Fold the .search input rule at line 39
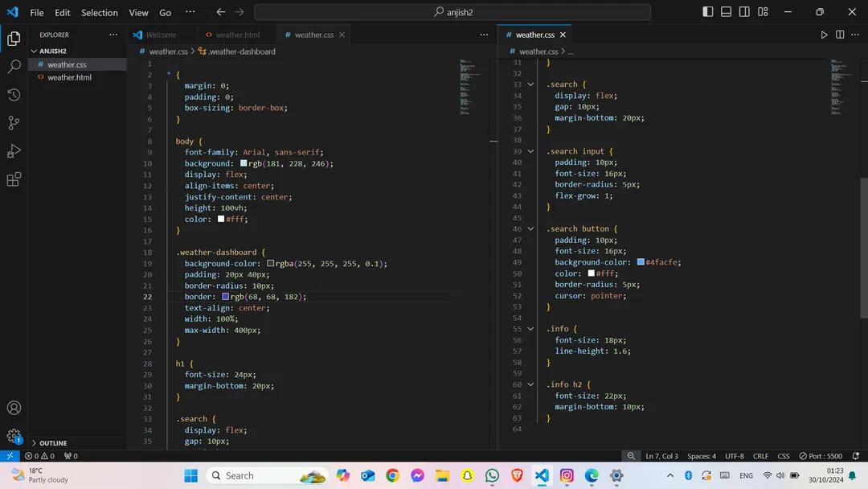868x489 pixels. click(530, 151)
